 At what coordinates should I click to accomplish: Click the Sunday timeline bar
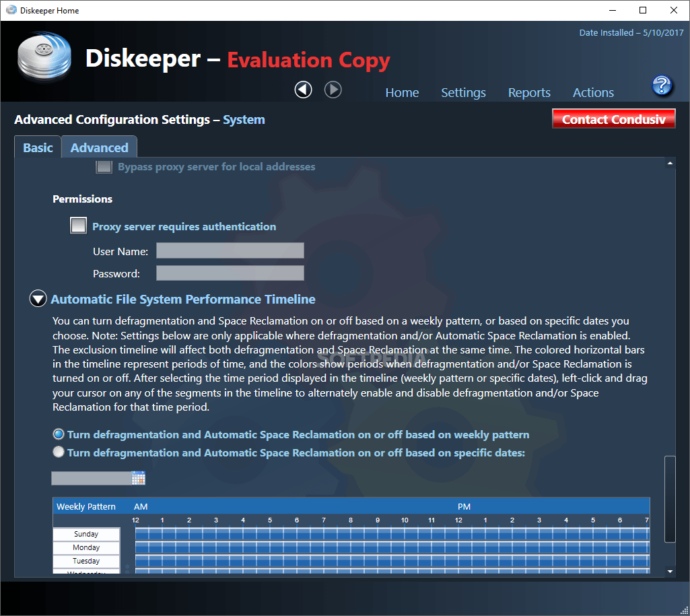tap(337, 534)
